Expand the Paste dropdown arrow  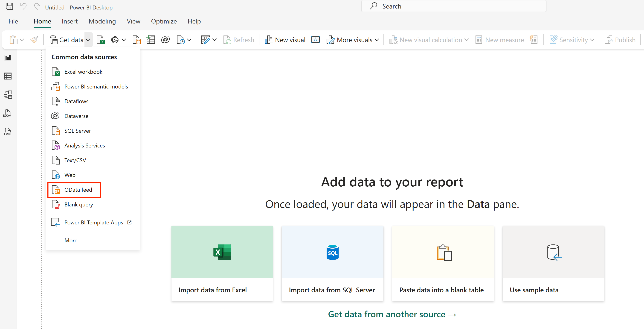[x=22, y=40]
